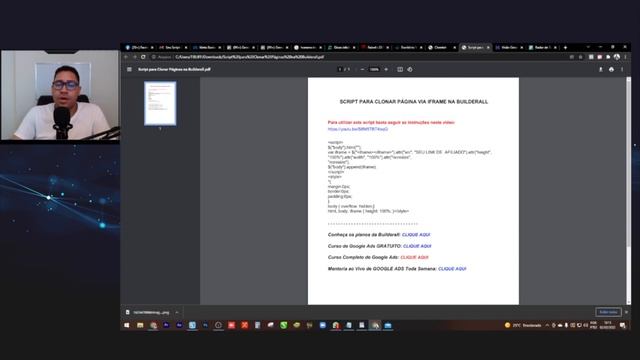This screenshot has height=360, width=640.
Task: Print the PDF using the printer icon
Action: [611, 69]
